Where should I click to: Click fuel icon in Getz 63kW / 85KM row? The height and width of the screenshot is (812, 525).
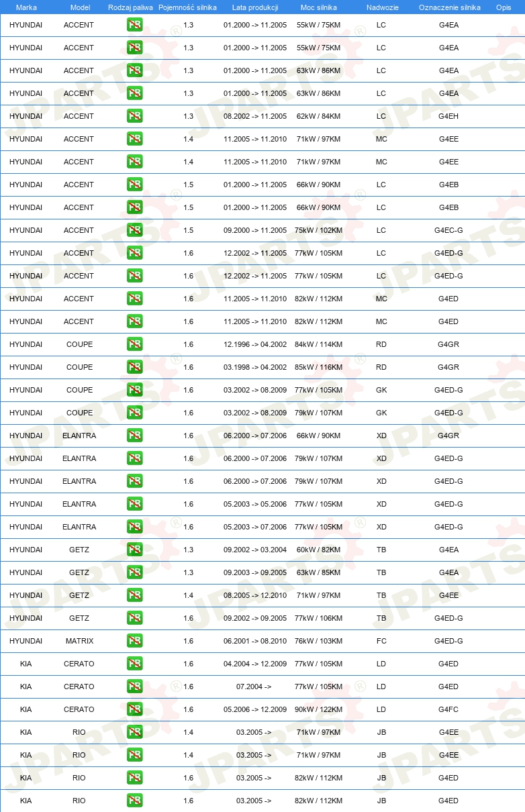pyautogui.click(x=134, y=572)
